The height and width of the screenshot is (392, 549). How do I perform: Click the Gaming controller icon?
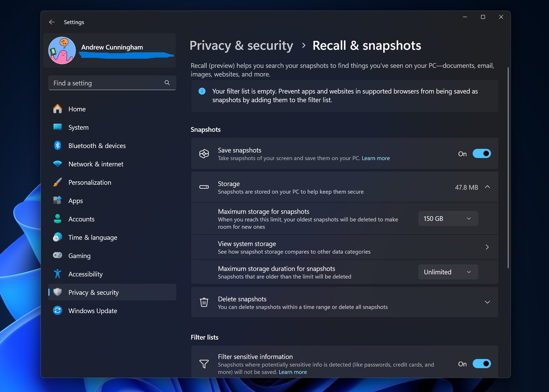click(x=57, y=255)
